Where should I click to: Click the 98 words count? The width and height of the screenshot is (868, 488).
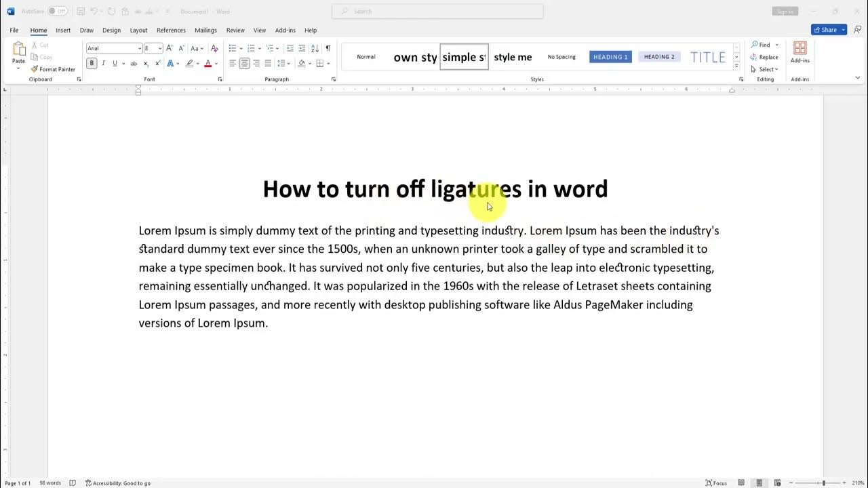pos(50,483)
